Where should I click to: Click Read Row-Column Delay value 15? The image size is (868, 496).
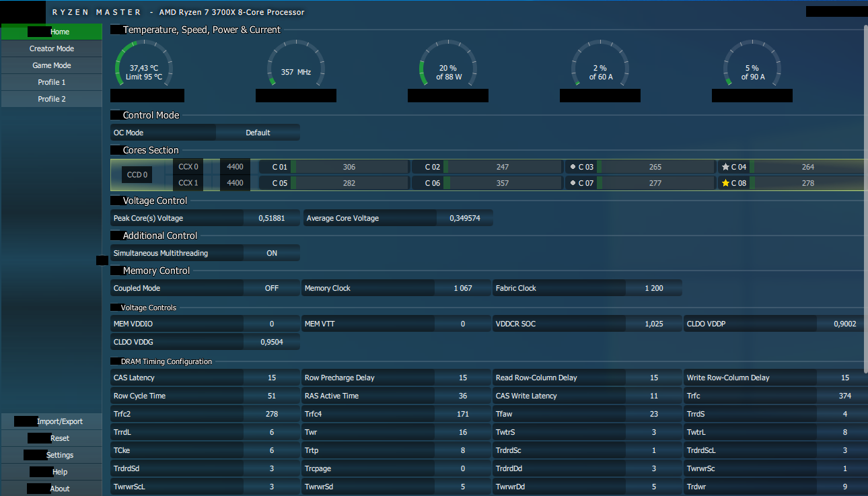click(x=654, y=378)
